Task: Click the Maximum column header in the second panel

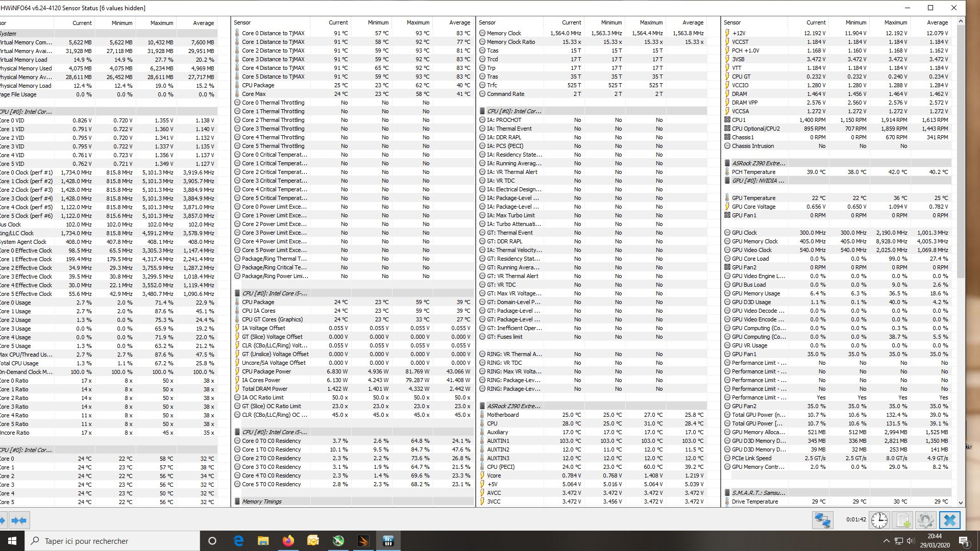Action: tap(418, 22)
